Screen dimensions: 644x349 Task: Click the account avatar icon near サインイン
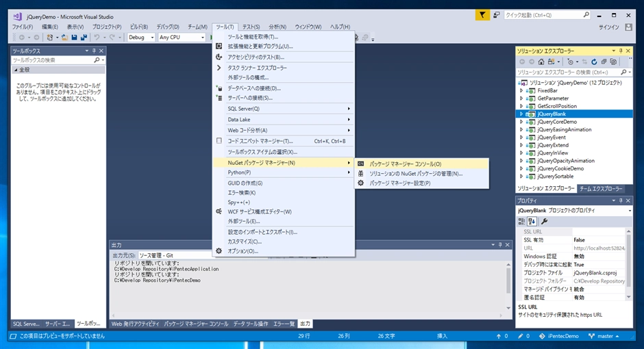pyautogui.click(x=628, y=27)
